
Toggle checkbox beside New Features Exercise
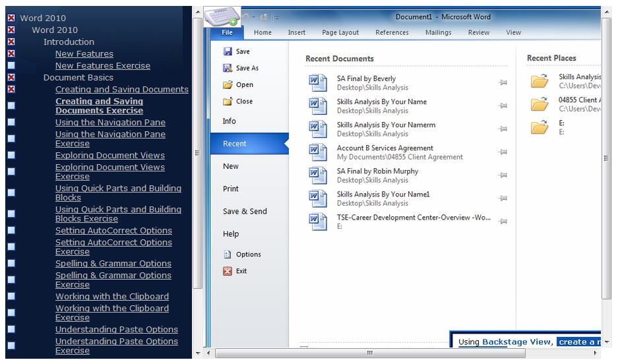click(11, 66)
